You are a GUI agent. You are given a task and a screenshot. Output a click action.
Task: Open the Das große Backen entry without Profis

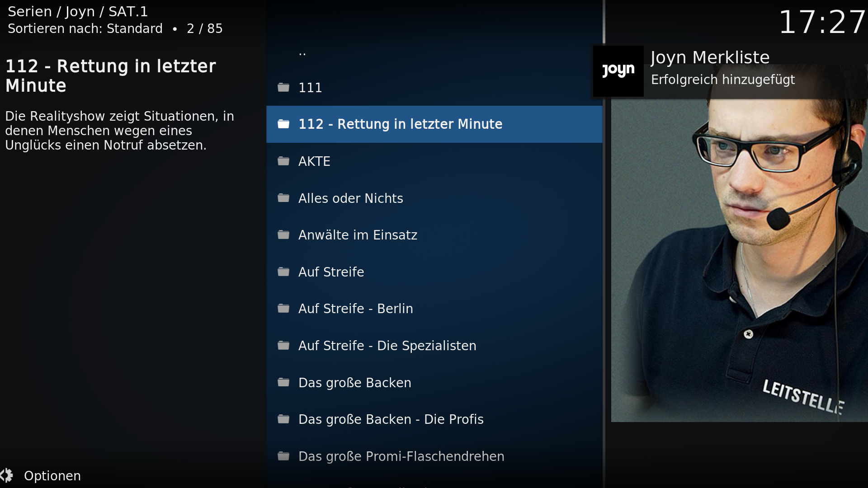pos(434,382)
